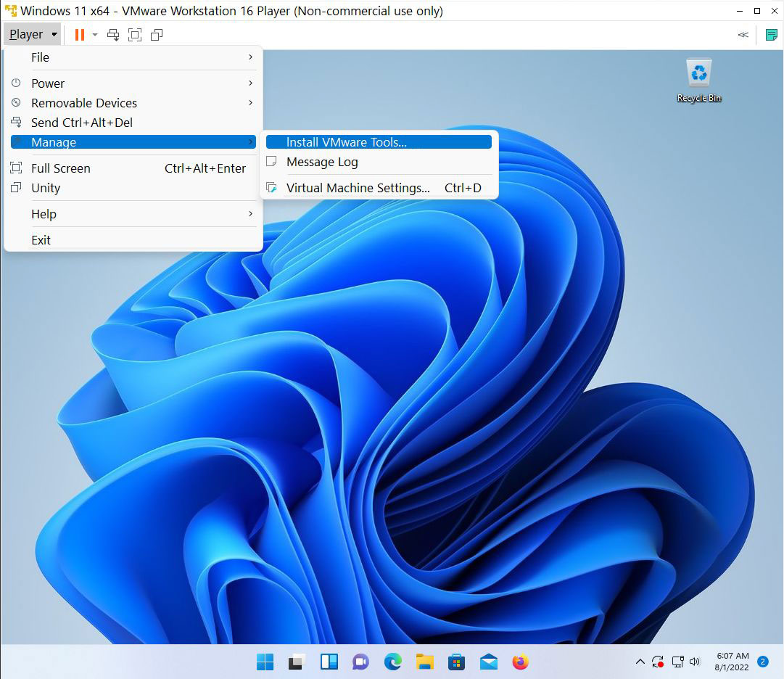The image size is (784, 679).
Task: Click Exit in the Player menu
Action: [x=41, y=240]
